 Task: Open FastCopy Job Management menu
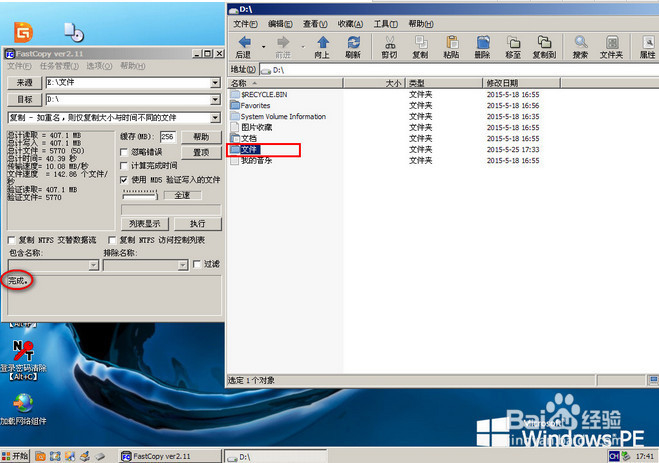coord(59,66)
